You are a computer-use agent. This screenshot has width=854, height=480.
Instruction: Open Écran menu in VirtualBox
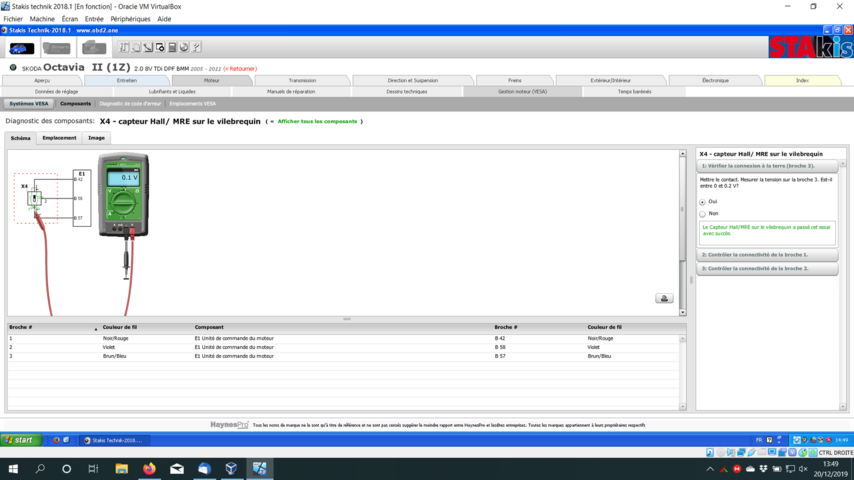click(x=70, y=19)
